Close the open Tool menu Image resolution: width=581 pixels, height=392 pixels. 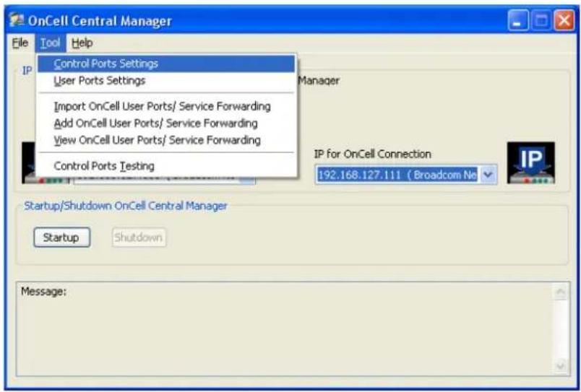(x=51, y=43)
